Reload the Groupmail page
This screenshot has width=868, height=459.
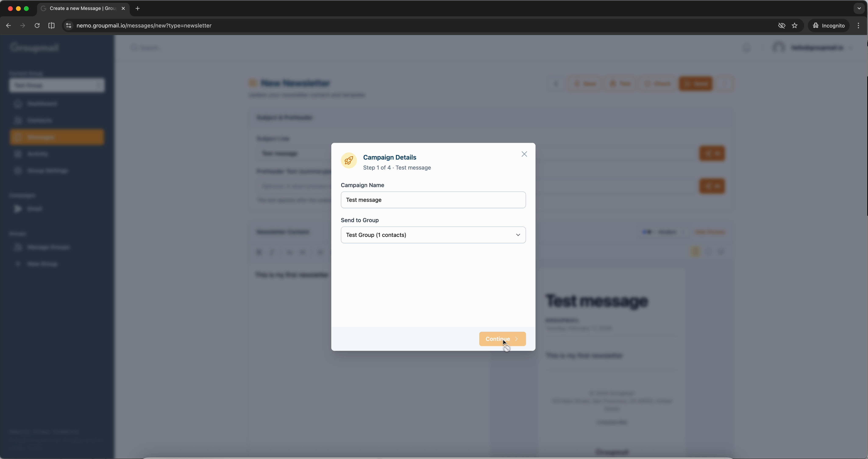click(37, 26)
